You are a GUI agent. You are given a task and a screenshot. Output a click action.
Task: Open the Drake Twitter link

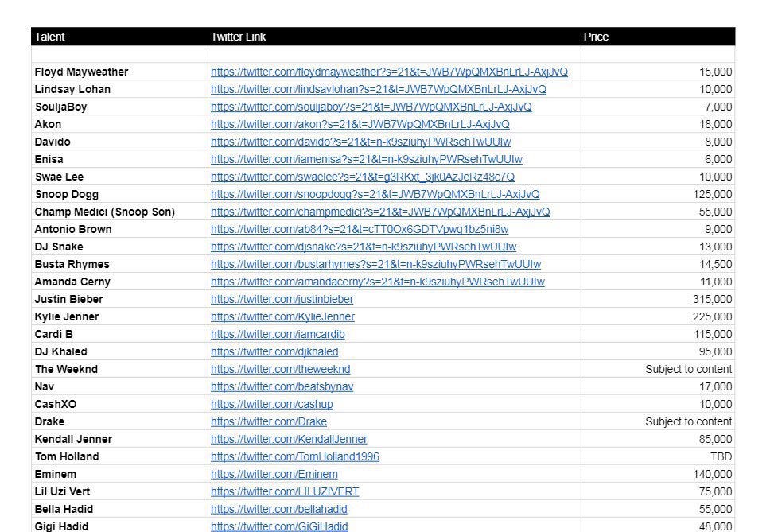269,422
